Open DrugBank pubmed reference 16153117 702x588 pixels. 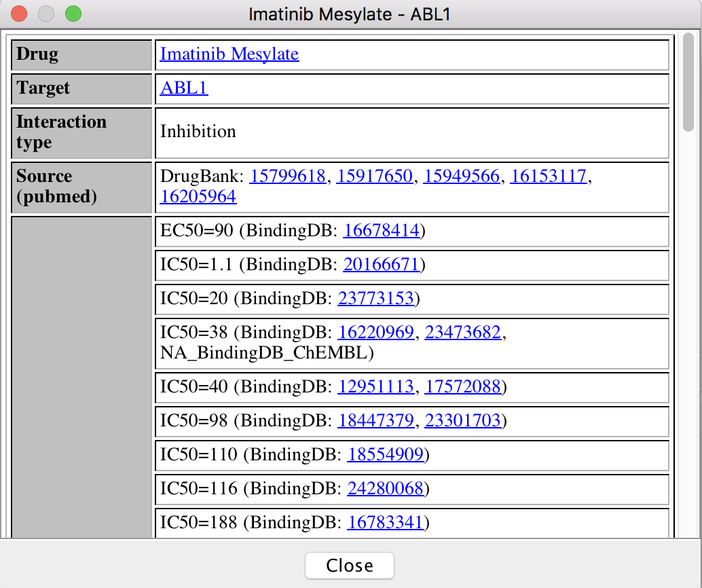(549, 176)
